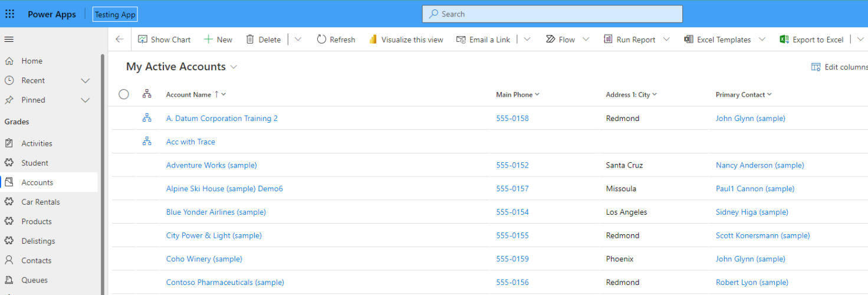The image size is (868, 295).
Task: Expand the My Active Accounts view selector
Action: 234,67
